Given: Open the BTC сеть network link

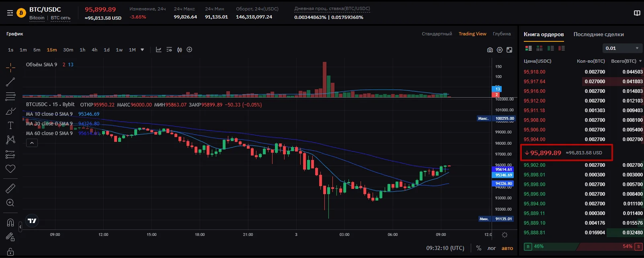Looking at the screenshot, I should [x=61, y=18].
